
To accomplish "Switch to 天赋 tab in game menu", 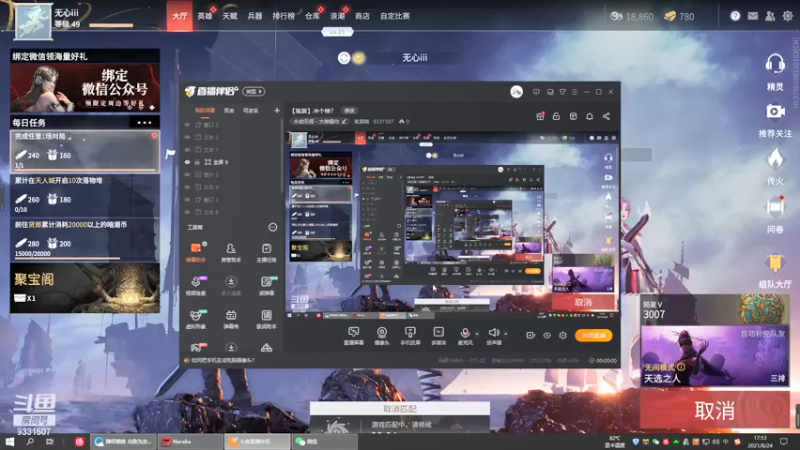I will click(x=230, y=16).
